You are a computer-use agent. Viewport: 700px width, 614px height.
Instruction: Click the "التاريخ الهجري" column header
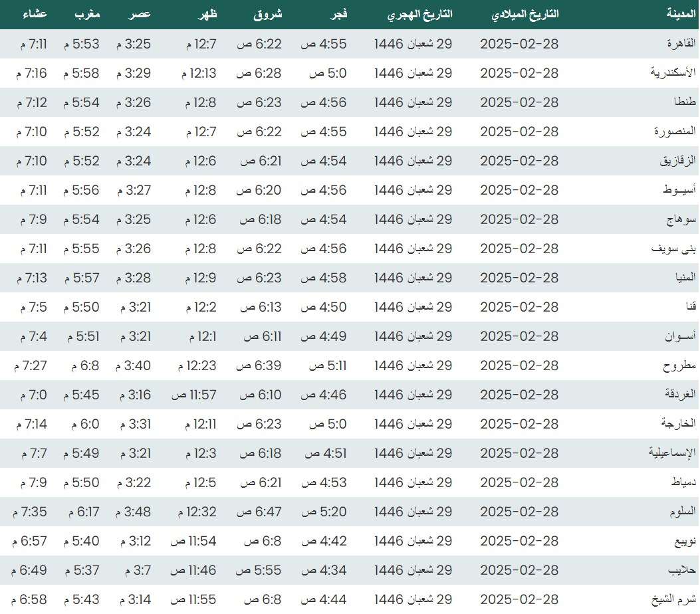click(x=419, y=14)
